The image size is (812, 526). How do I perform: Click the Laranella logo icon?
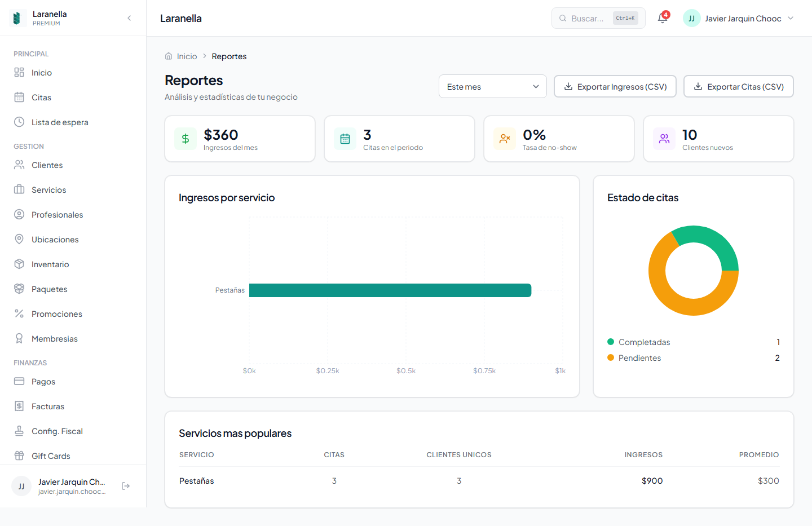click(x=17, y=18)
